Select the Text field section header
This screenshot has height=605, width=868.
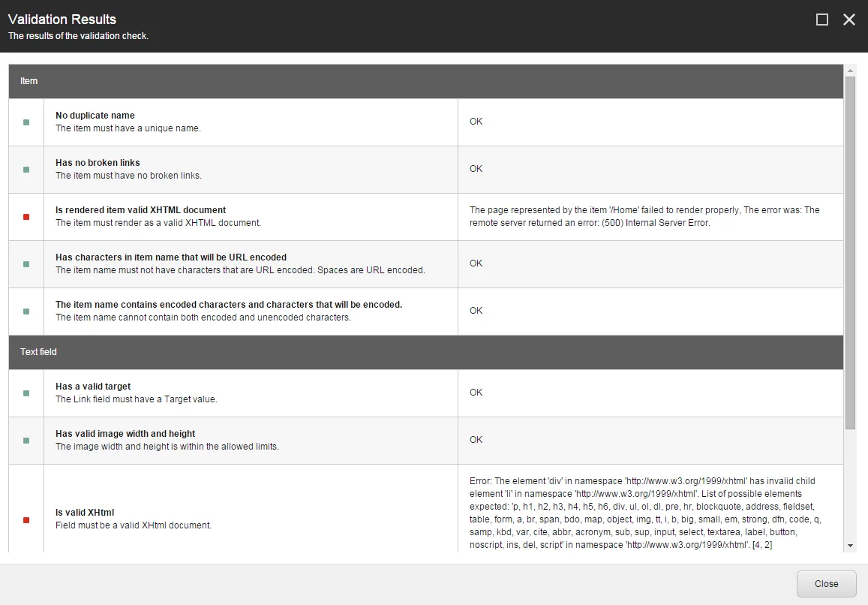(425, 352)
